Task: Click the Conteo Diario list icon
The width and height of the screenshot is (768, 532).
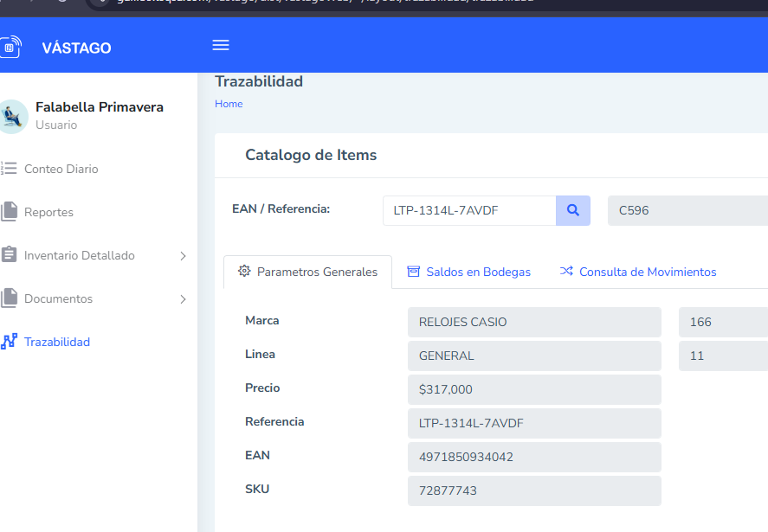Action: (10, 169)
